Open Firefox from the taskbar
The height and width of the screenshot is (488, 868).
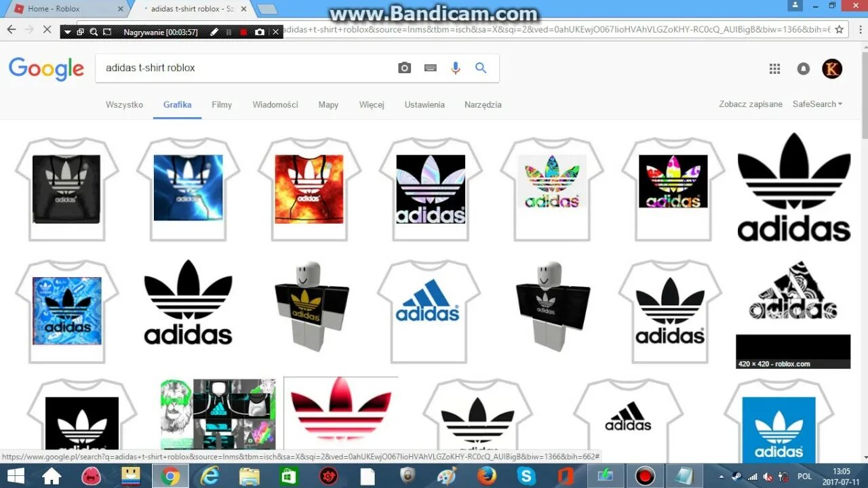coord(486,476)
